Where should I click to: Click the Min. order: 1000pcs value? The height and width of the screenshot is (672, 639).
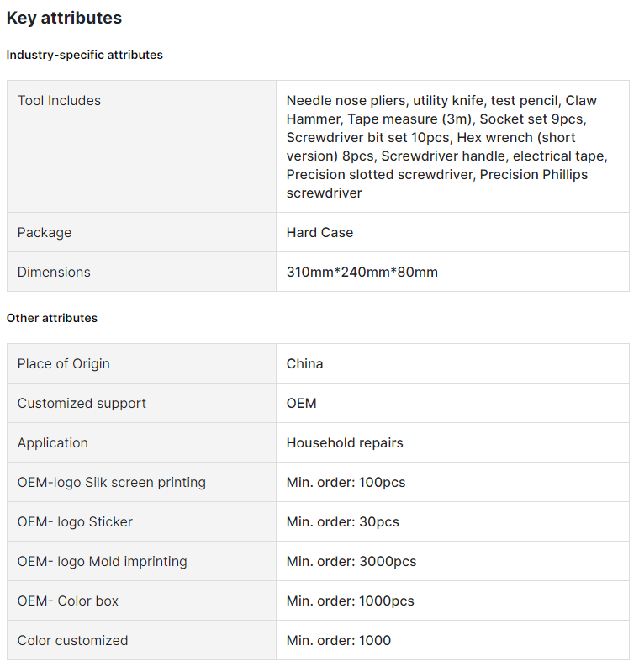(x=350, y=601)
